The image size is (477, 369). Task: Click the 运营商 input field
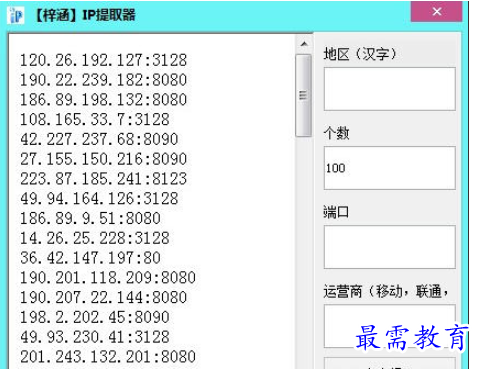click(x=389, y=326)
